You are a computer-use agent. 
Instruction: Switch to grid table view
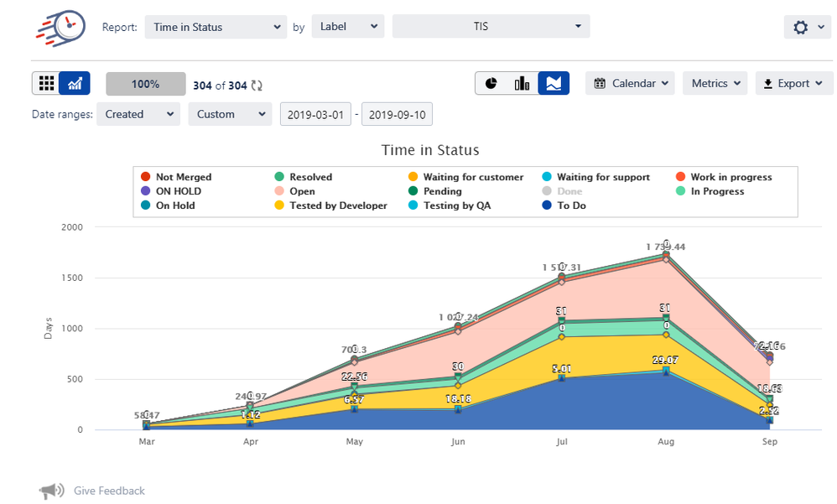point(46,83)
